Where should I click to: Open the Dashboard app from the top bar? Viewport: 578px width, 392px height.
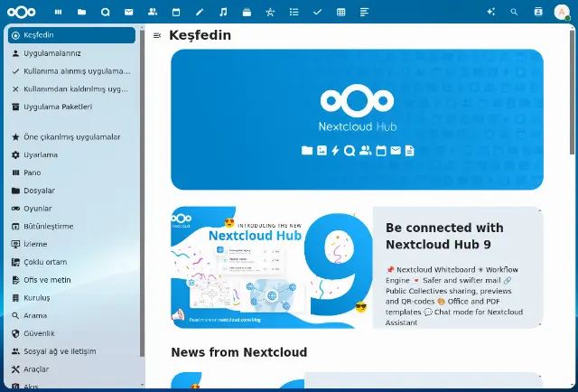[x=58, y=12]
